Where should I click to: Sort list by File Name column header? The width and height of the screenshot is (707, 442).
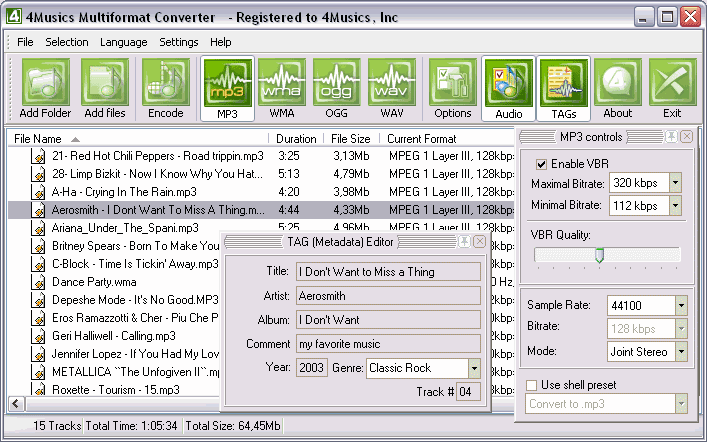click(x=138, y=138)
